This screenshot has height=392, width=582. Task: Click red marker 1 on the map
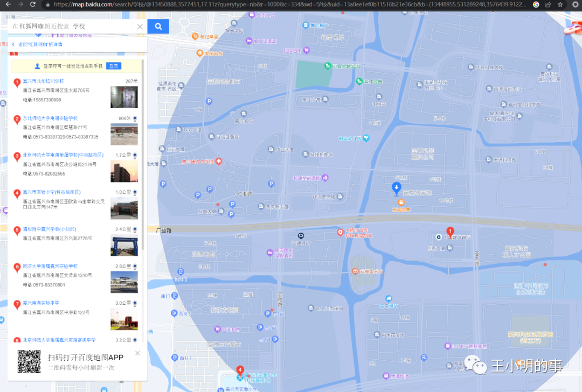(x=450, y=232)
